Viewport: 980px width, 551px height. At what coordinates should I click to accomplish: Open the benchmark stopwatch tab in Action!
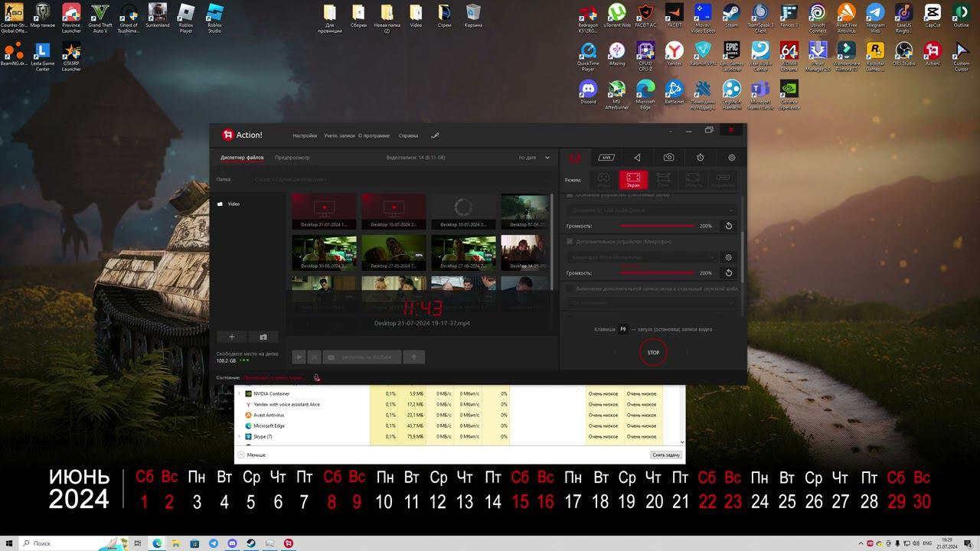click(x=700, y=158)
